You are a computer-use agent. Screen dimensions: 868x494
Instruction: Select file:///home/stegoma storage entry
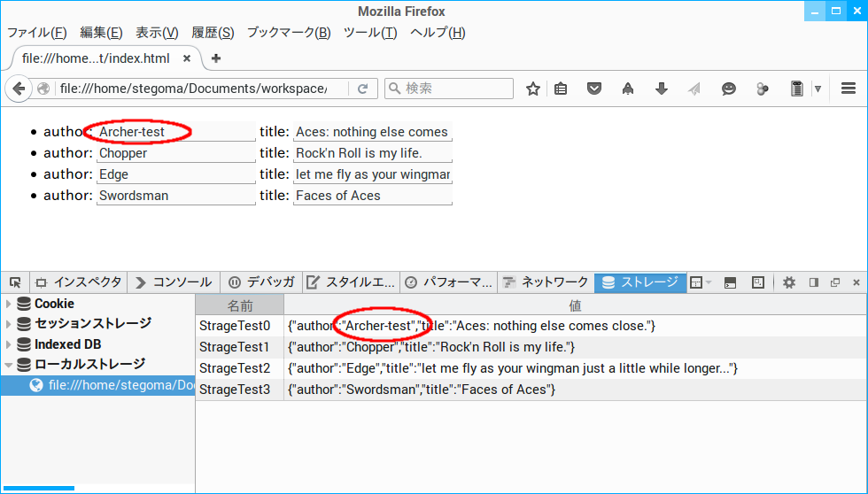point(98,386)
